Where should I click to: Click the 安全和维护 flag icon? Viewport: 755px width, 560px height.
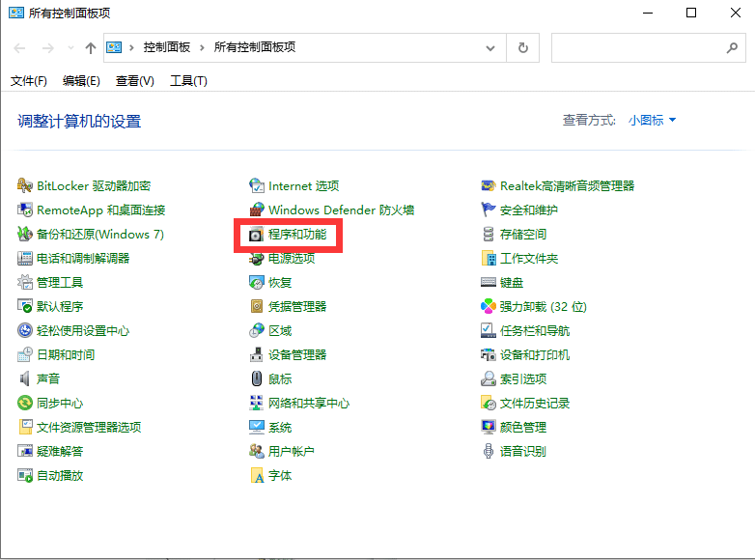(x=489, y=210)
